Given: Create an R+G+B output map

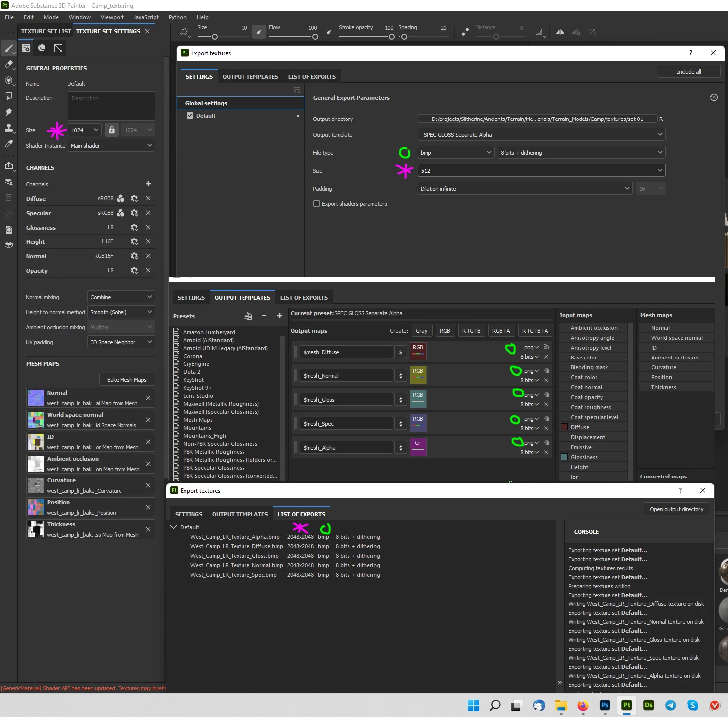Looking at the screenshot, I should (x=471, y=331).
